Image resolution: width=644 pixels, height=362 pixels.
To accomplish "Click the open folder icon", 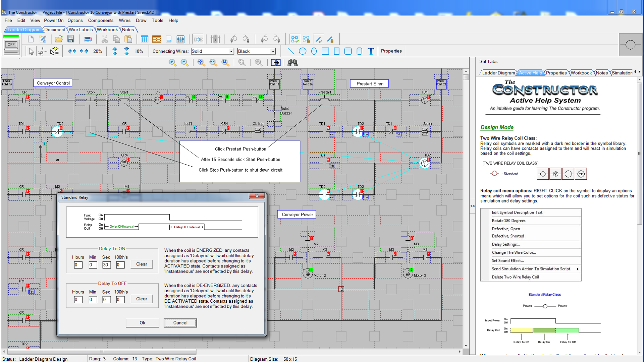I will pos(59,39).
